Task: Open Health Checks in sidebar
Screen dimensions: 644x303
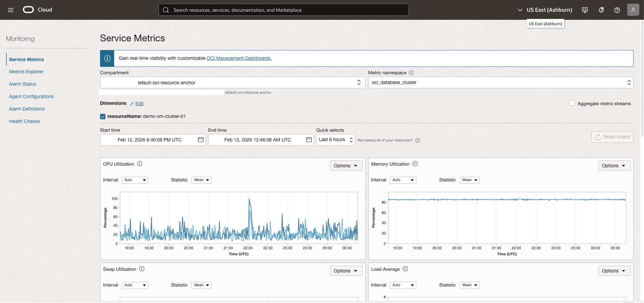Action: [24, 121]
